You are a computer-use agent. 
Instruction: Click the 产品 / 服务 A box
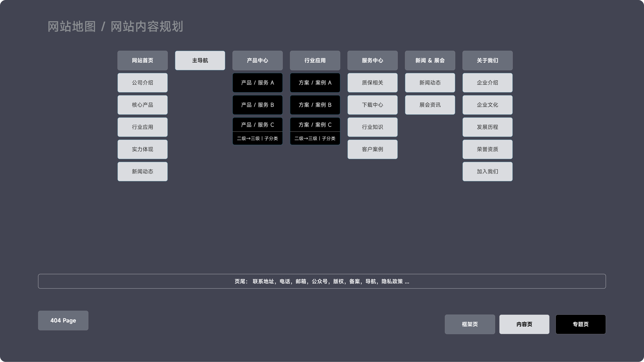(x=257, y=83)
